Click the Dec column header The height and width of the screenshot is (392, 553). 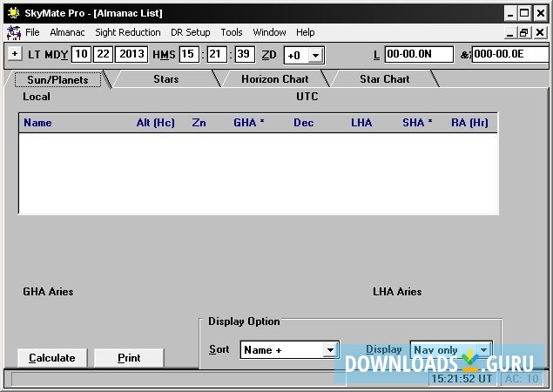tap(304, 123)
